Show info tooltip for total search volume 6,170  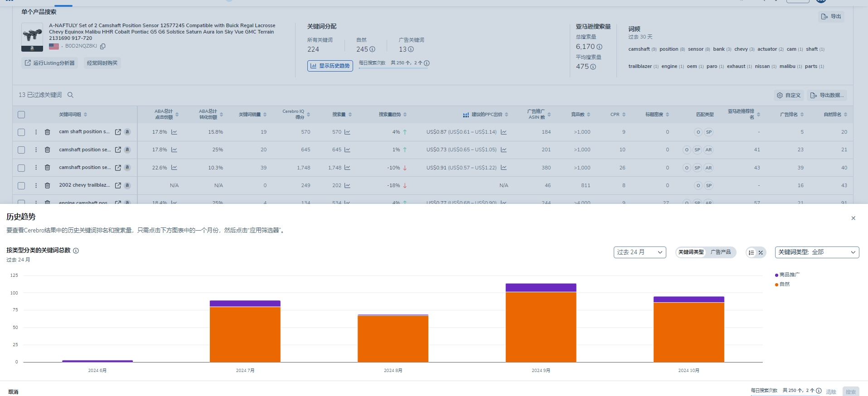coord(599,47)
